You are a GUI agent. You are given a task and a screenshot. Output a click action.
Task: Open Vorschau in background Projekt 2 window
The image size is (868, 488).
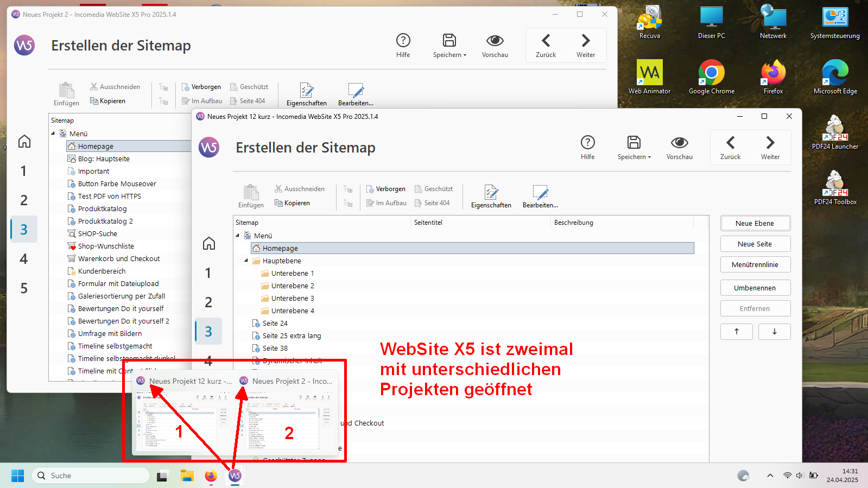click(x=495, y=46)
